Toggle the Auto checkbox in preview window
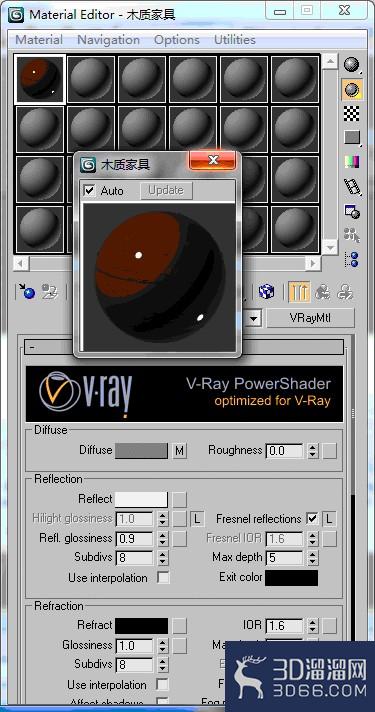Image resolution: width=375 pixels, height=712 pixels. [x=89, y=191]
